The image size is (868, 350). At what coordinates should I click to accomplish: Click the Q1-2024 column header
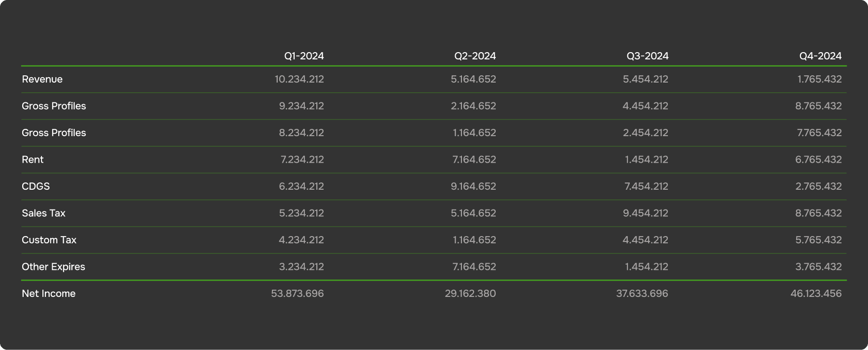[304, 56]
